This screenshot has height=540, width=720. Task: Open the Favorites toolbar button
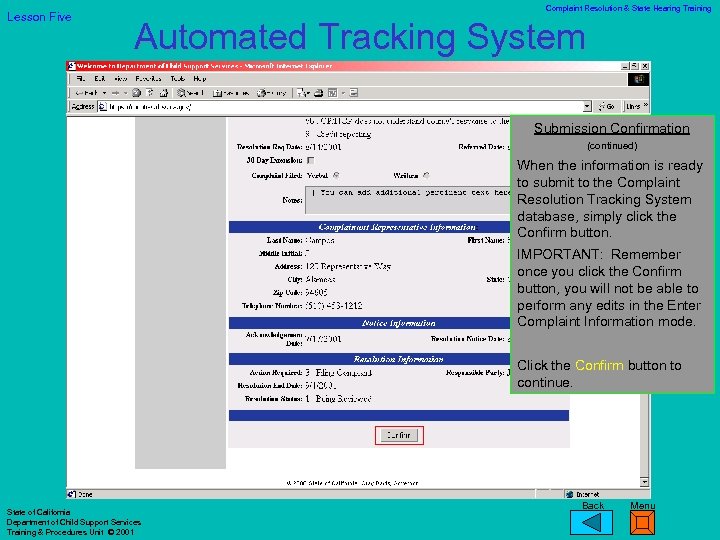[231, 93]
